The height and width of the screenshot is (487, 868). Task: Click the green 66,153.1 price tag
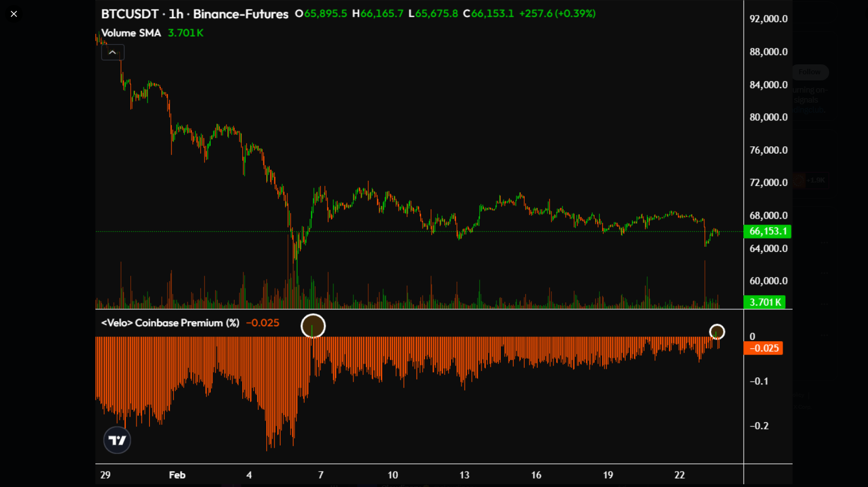768,231
